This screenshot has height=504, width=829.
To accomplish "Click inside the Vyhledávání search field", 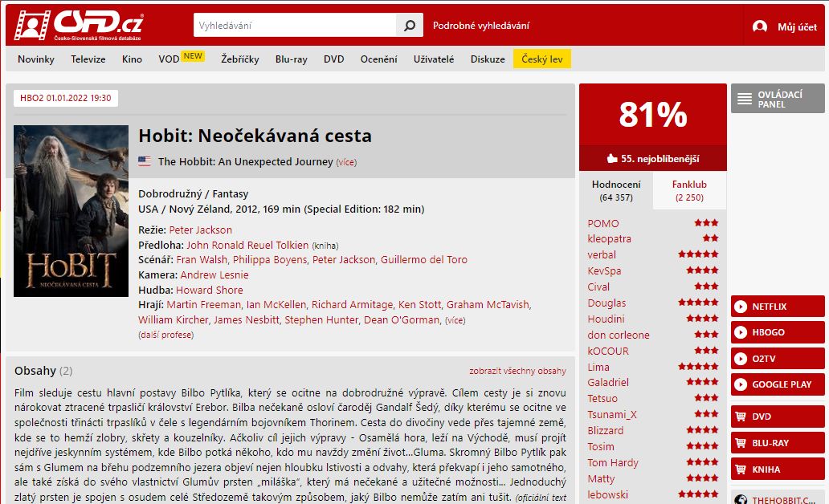I will coord(295,26).
